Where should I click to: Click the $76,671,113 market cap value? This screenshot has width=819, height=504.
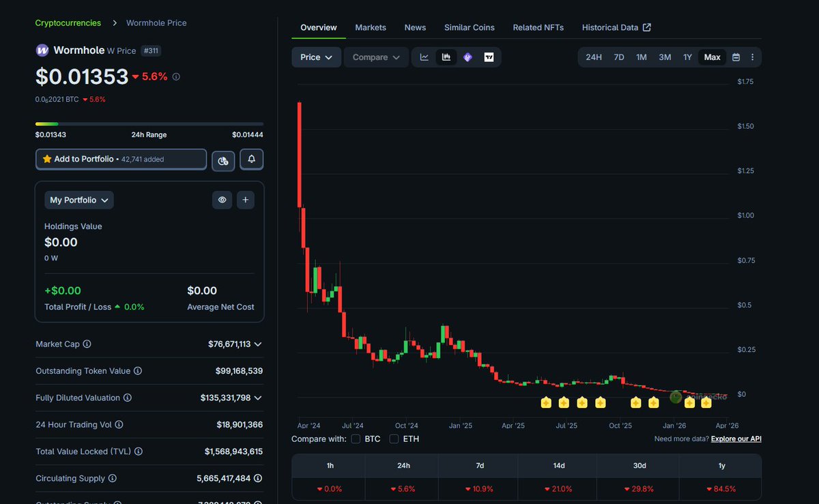pos(229,344)
